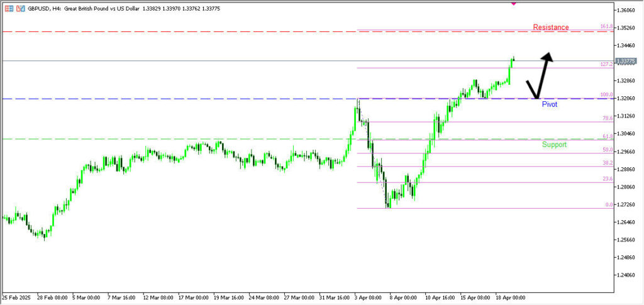Screen dimensions: 644x305
Task: Click the 50.0 Fibonacci level label
Action: point(607,150)
